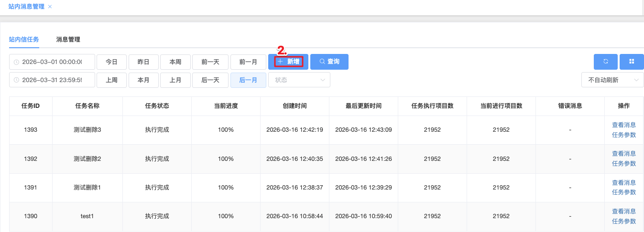
Task: Select the 站内信任务 tab
Action: 24,40
